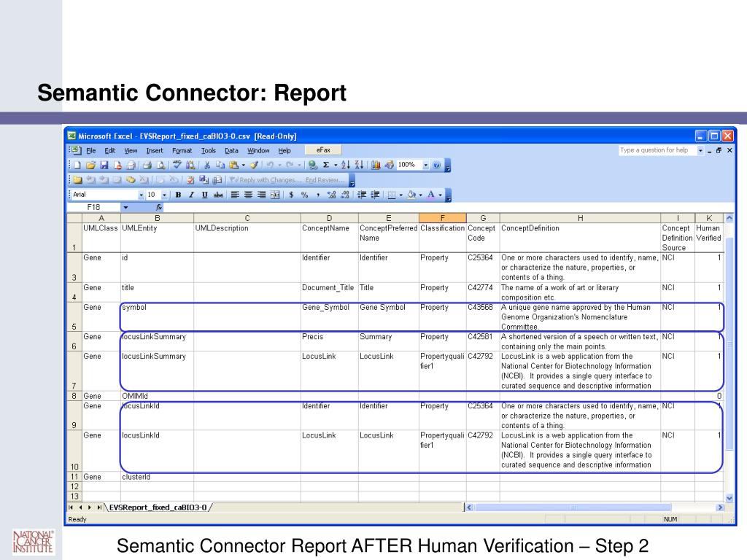Click the AutoSum sigma icon
The width and height of the screenshot is (747, 560).
point(326,166)
